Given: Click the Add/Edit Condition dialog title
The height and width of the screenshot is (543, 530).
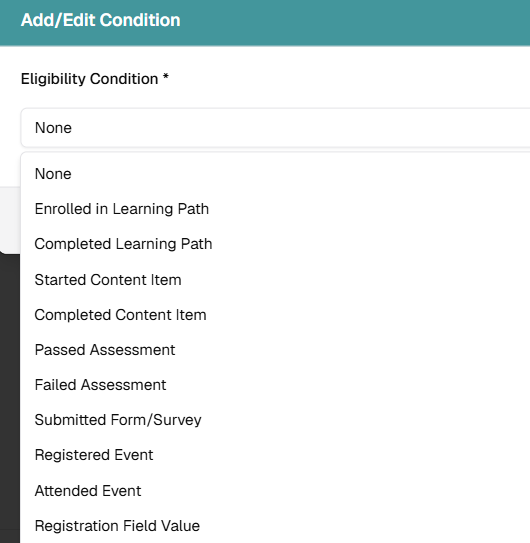Looking at the screenshot, I should click(x=100, y=20).
